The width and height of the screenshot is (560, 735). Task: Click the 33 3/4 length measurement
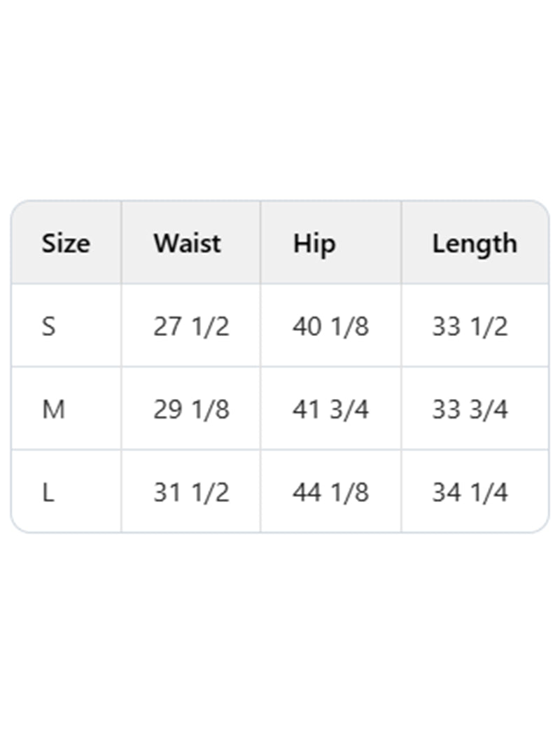click(x=470, y=409)
